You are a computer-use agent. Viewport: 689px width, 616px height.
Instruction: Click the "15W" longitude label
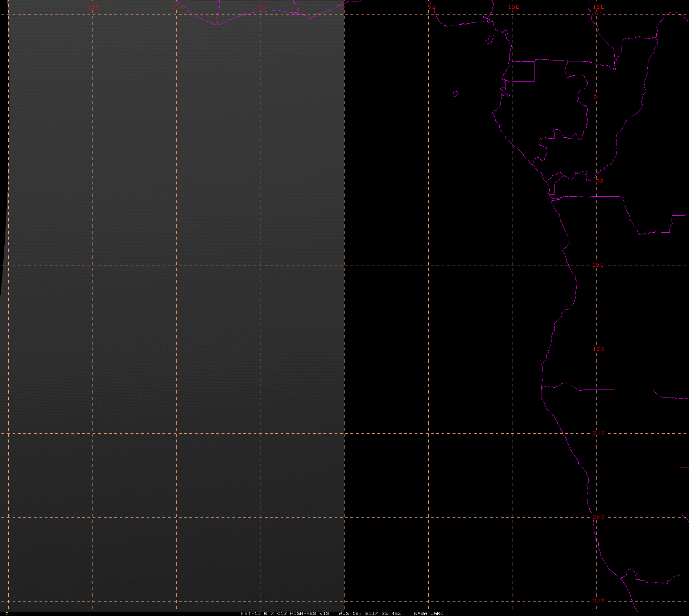point(94,7)
